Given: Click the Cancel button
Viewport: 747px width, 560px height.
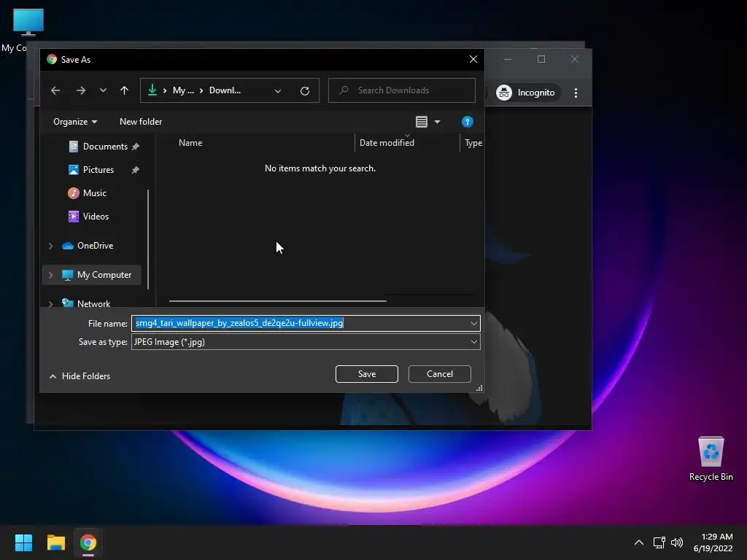Looking at the screenshot, I should [440, 374].
